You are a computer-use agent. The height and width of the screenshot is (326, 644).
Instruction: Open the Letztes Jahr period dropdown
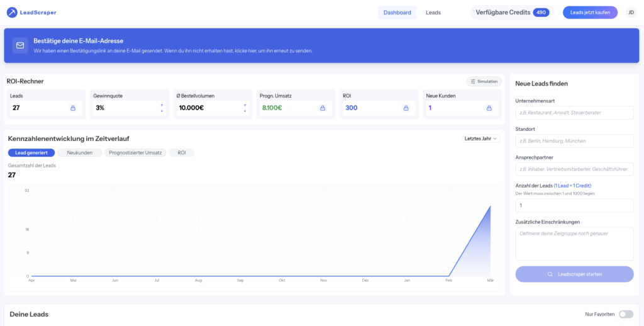(x=480, y=138)
